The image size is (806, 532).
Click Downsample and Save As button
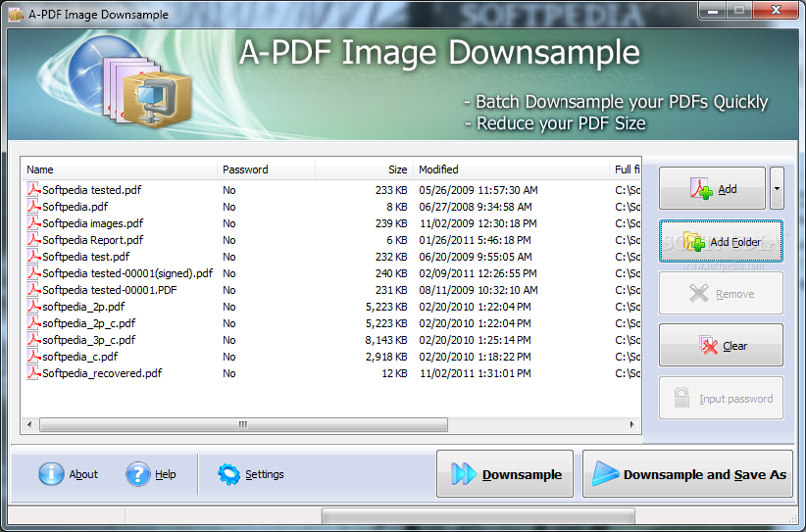[x=687, y=474]
